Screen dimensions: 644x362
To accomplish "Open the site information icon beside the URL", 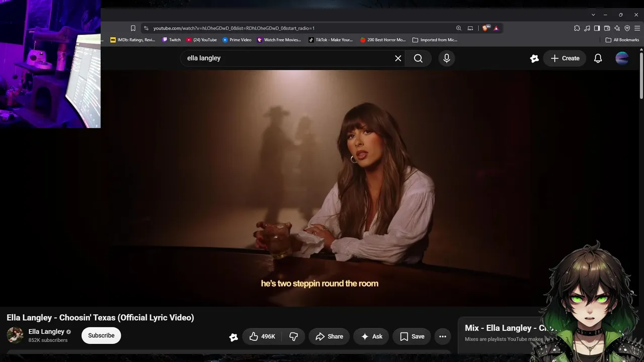I will (x=146, y=28).
